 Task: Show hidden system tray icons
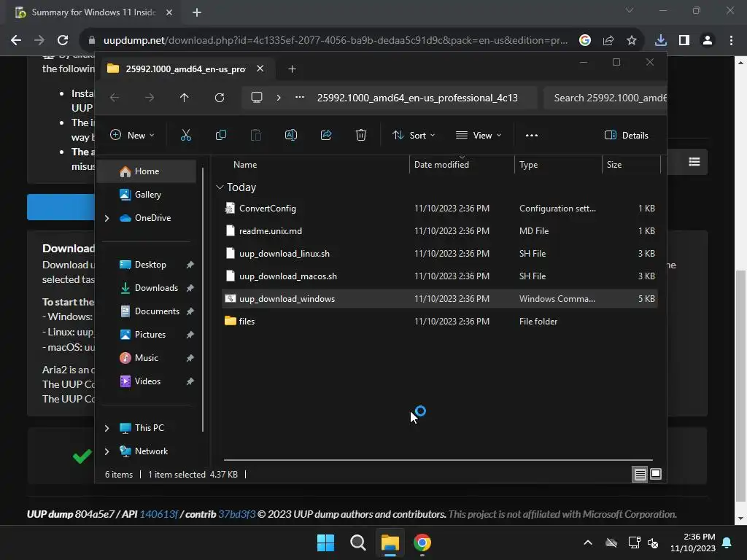(x=588, y=542)
